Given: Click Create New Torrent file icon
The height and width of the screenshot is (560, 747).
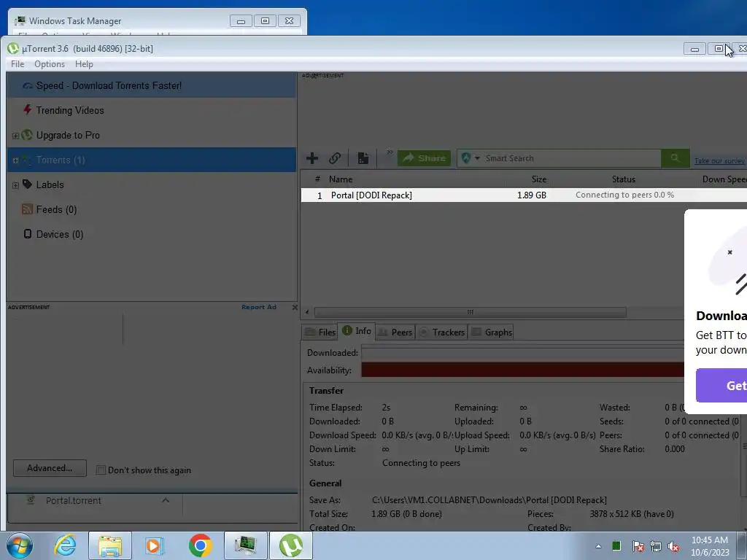Looking at the screenshot, I should [x=363, y=158].
